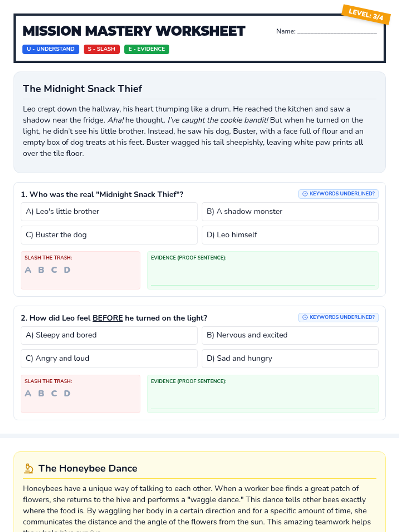Screen dimensions: 399x532
Task: Click the underlined word BEFORE in question 2
Action: [x=108, y=318]
